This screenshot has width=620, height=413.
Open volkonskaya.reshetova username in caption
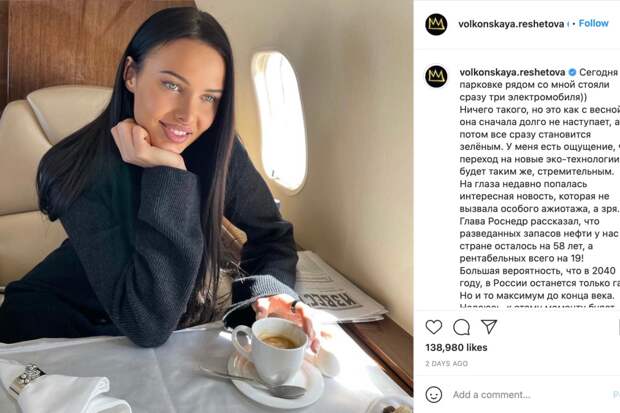click(512, 72)
